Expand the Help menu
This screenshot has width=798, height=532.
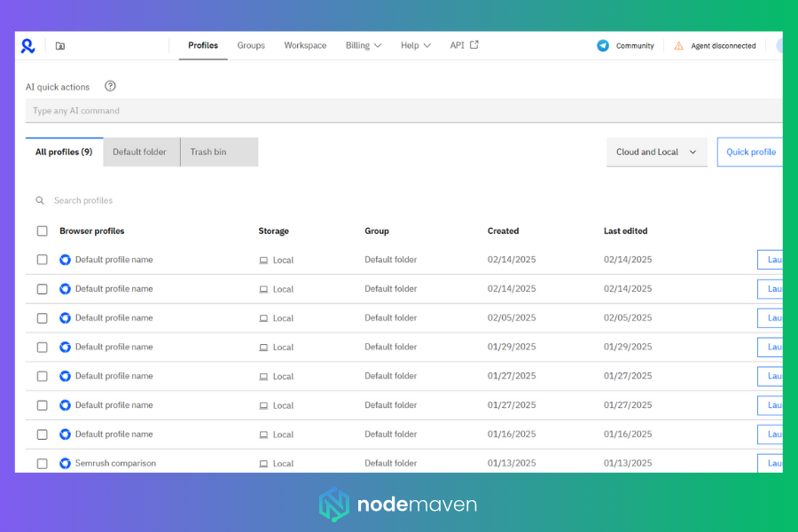(415, 45)
